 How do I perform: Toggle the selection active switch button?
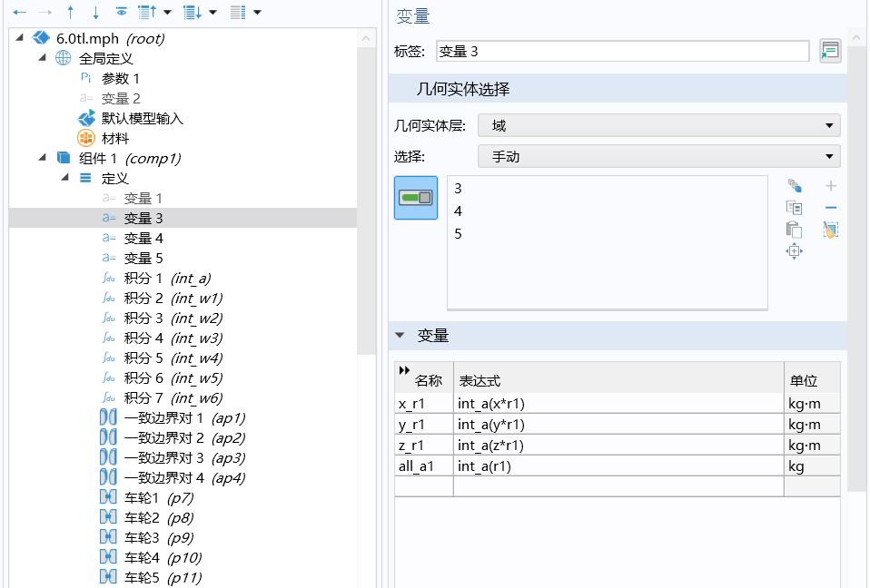416,198
